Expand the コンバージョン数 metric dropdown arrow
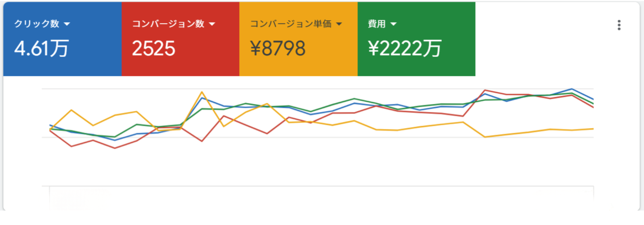 212,24
